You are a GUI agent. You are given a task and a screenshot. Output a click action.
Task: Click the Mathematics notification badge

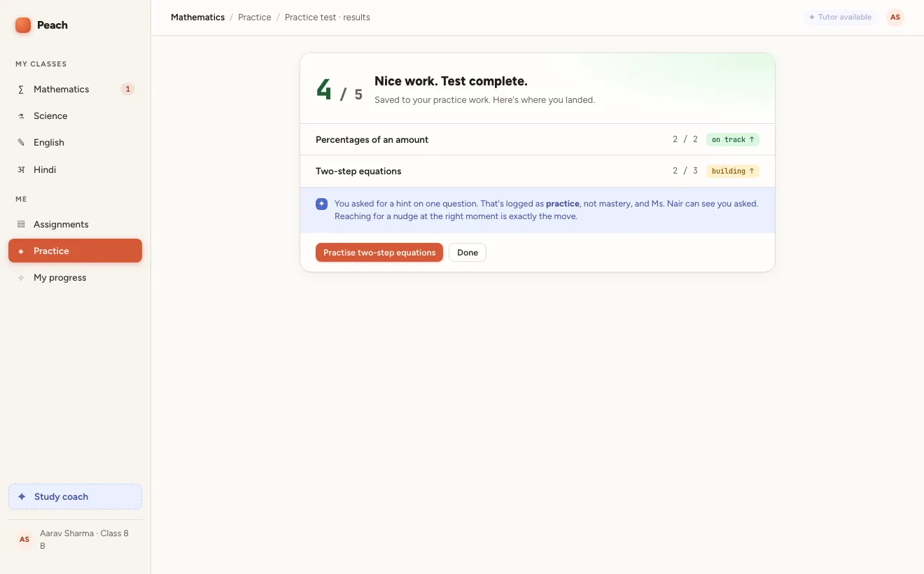tap(127, 90)
